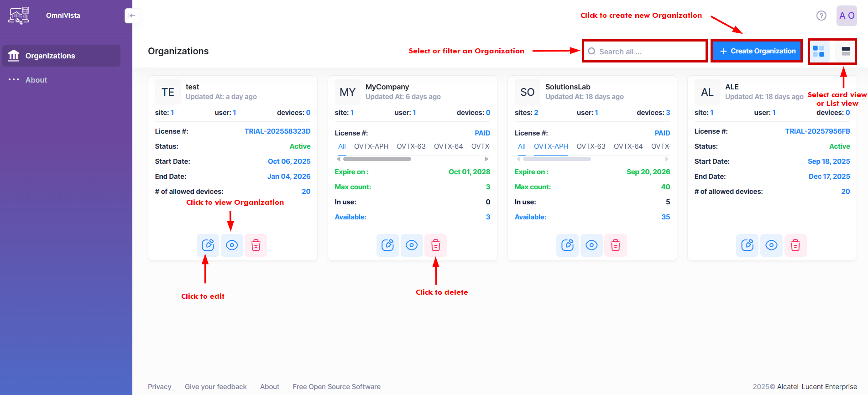Click the MY avatar on MyCompany card
This screenshot has height=395, width=868.
(x=347, y=92)
